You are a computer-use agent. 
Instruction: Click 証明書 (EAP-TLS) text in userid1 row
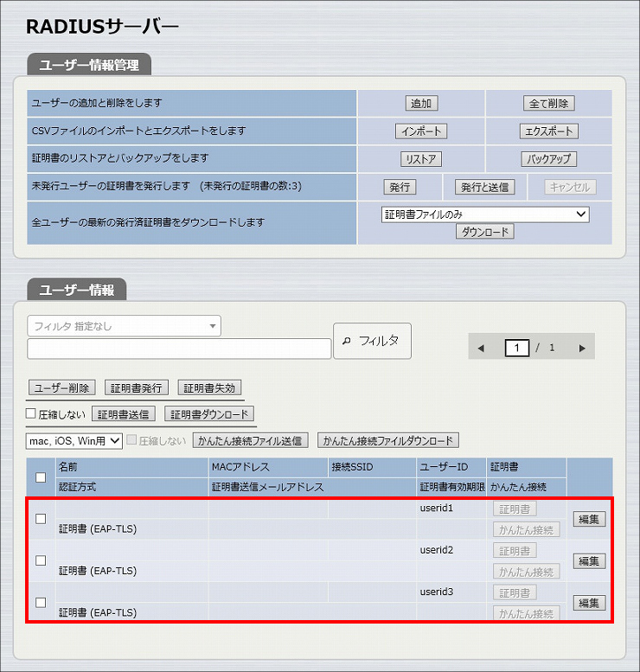98,529
